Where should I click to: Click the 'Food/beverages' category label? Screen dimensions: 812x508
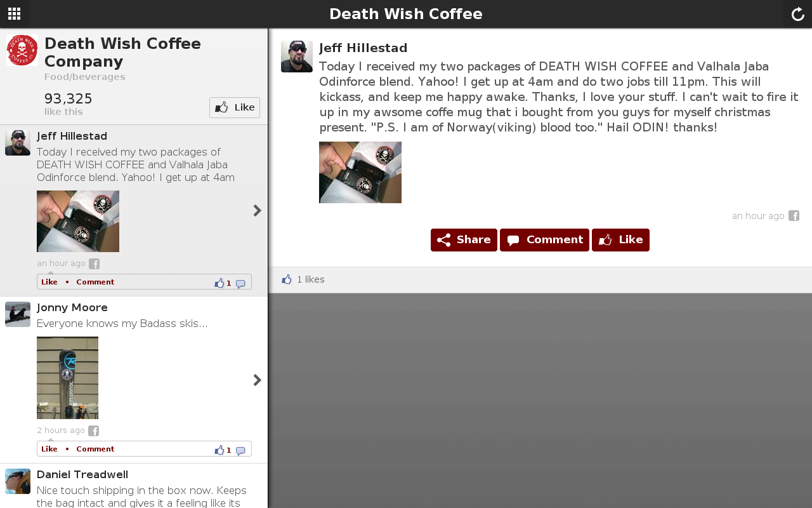point(85,77)
